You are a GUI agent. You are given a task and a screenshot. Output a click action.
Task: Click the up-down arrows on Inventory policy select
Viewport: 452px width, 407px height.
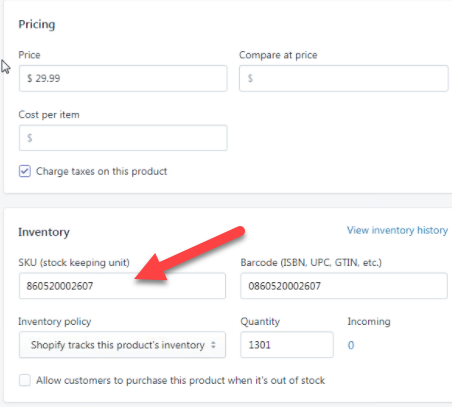(213, 345)
